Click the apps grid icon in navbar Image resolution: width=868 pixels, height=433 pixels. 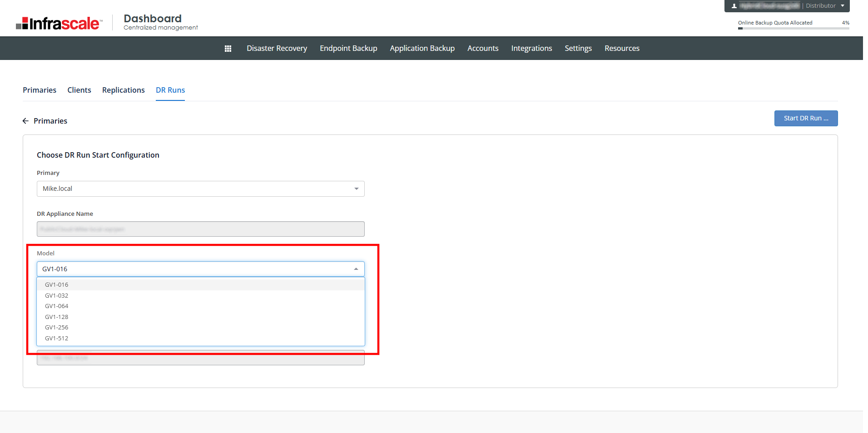(x=228, y=49)
